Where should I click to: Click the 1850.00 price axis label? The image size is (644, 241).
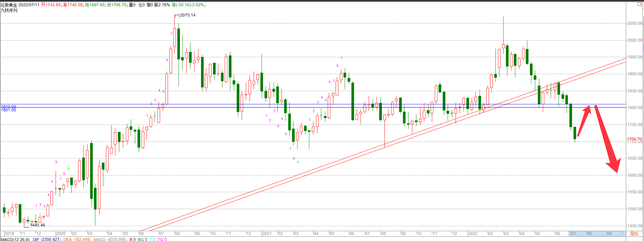(x=635, y=91)
